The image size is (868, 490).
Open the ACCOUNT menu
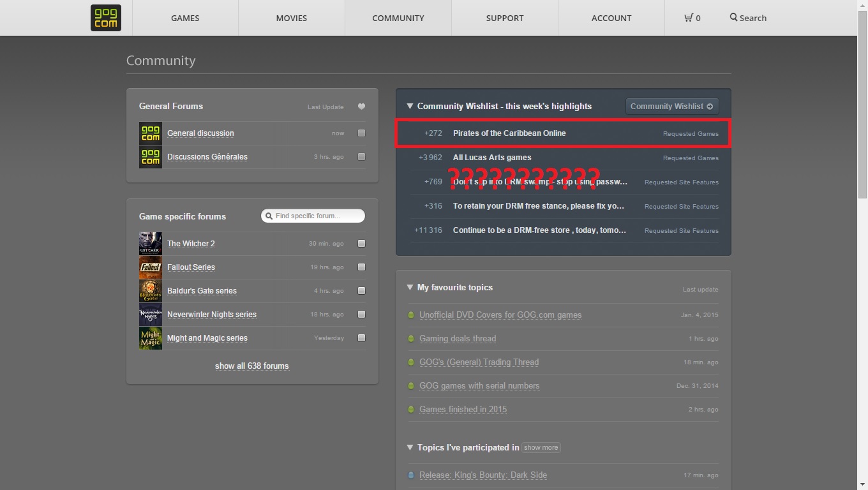[x=611, y=18]
